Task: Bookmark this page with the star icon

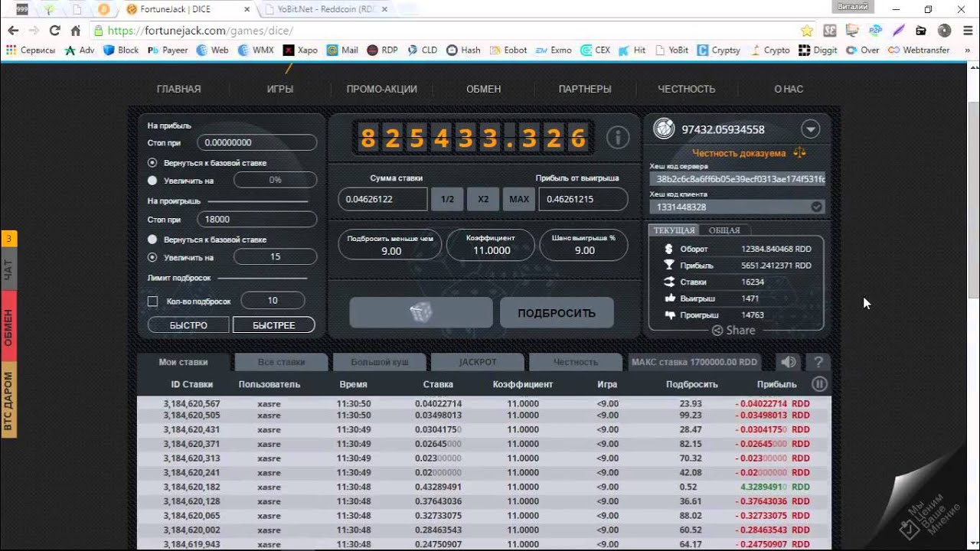Action: pos(807,31)
